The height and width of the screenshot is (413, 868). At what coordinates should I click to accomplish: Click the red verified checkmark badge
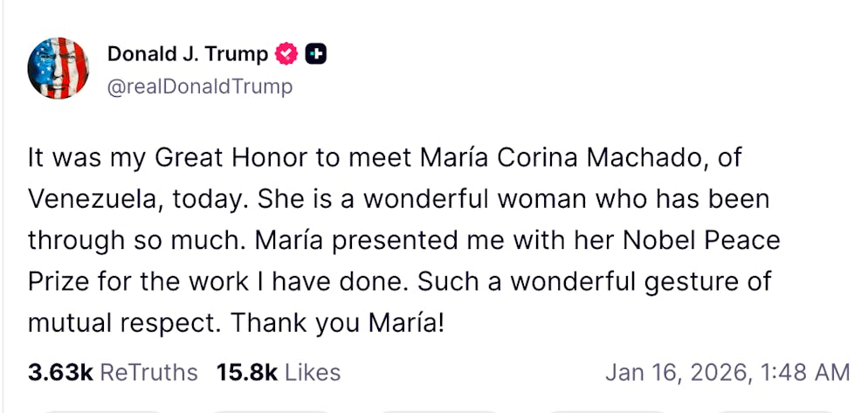[x=288, y=54]
